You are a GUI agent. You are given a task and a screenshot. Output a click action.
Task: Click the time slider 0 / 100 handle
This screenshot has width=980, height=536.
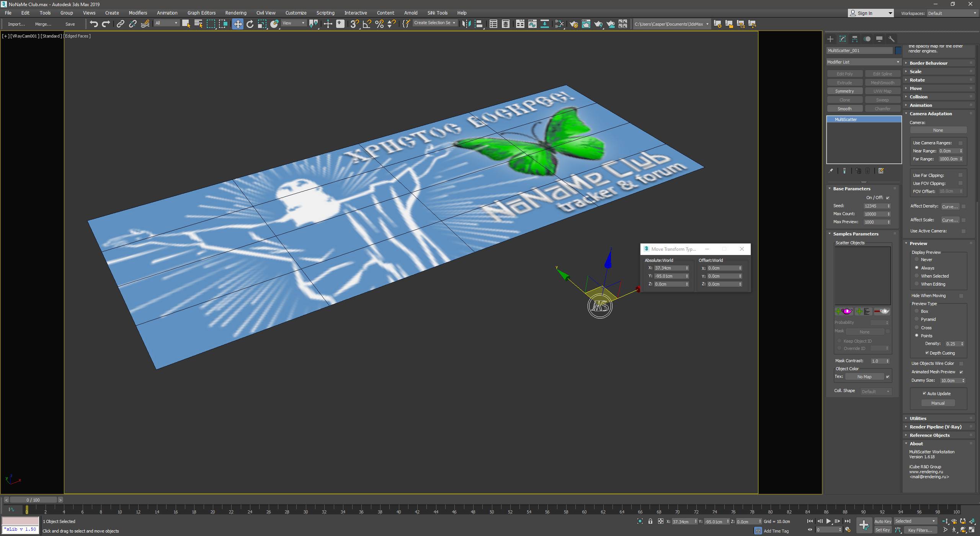coord(33,500)
